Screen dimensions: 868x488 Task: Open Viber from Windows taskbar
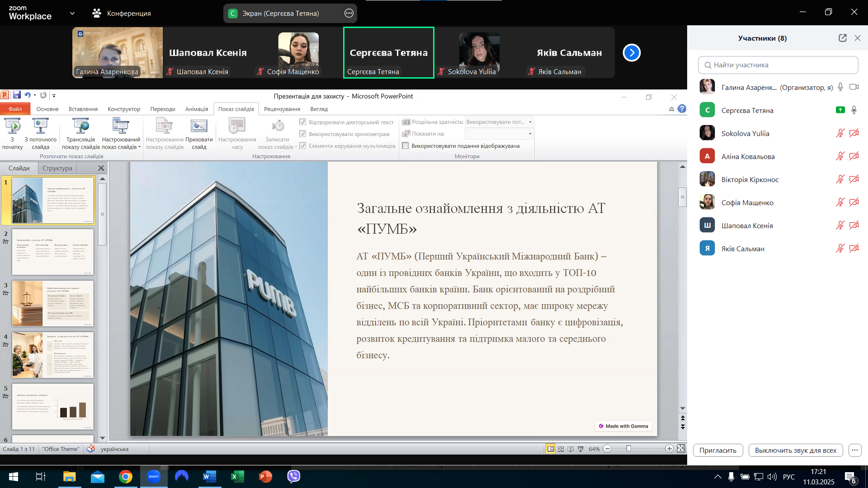click(x=294, y=476)
